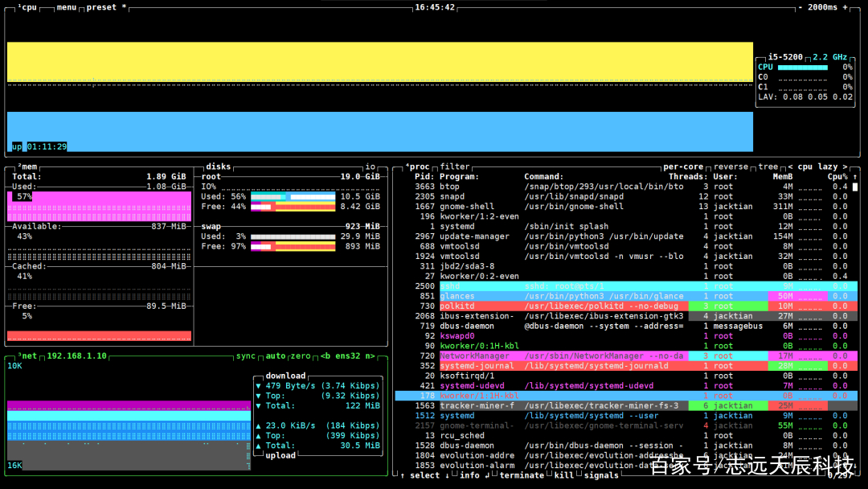Activate the process filter field
The width and height of the screenshot is (868, 489).
454,166
